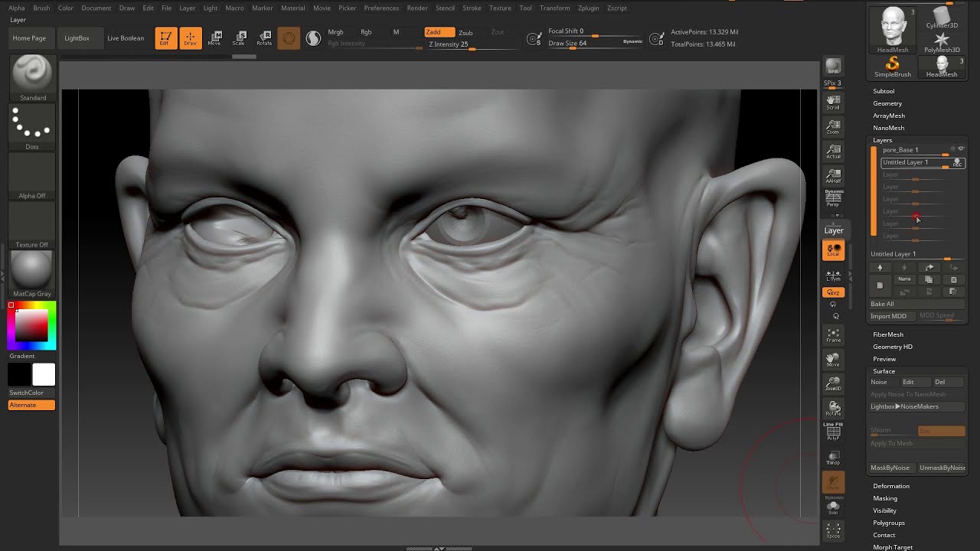This screenshot has width=980, height=551.
Task: Click the Xpose icon
Action: pyautogui.click(x=833, y=530)
